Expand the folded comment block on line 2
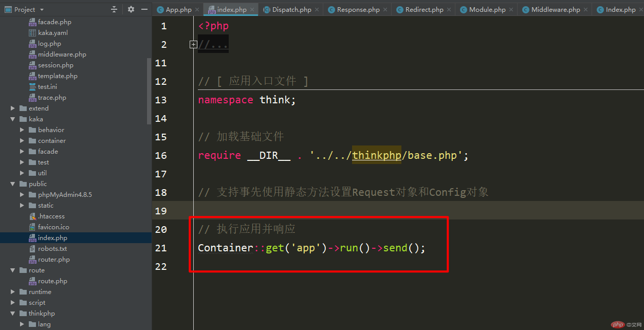The width and height of the screenshot is (644, 330). click(193, 45)
